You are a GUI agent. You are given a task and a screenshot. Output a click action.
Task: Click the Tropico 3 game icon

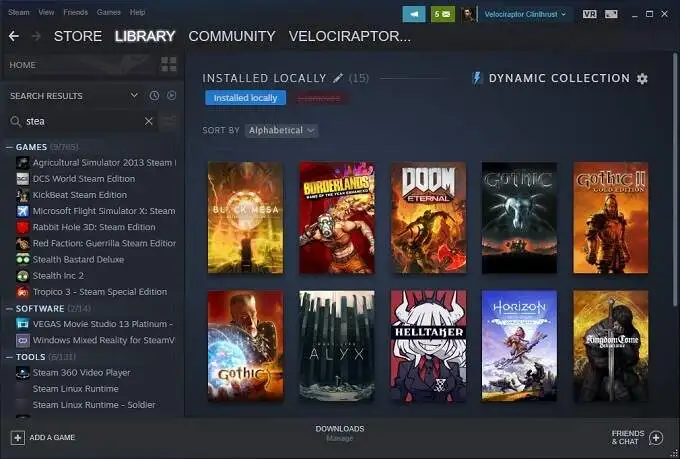(23, 292)
